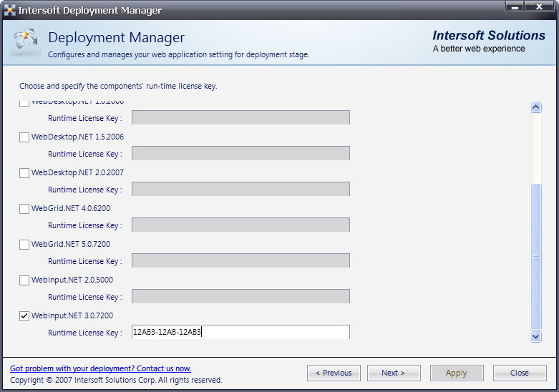Viewport: 559px width, 392px height.
Task: Proceed by pressing the Next button
Action: coord(393,373)
